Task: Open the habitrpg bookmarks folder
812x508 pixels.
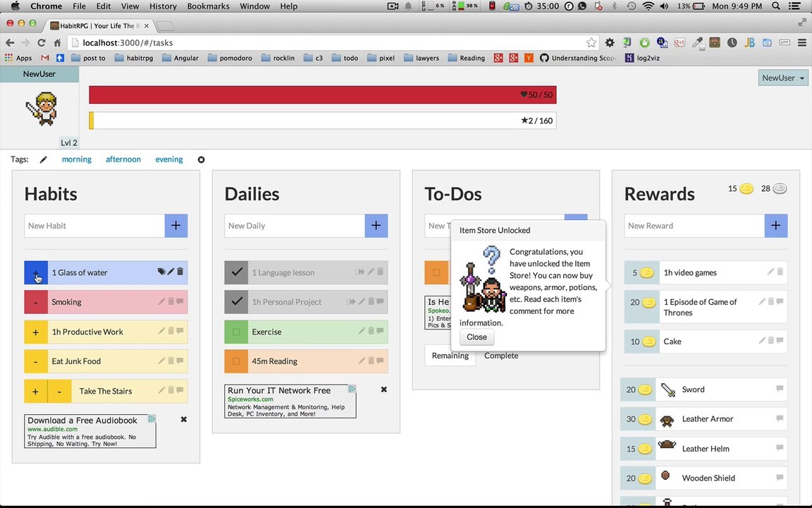Action: 134,58
